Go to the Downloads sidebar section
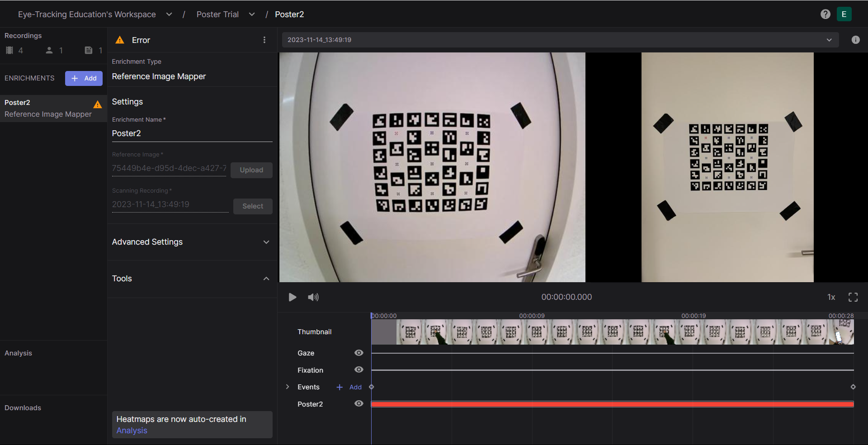This screenshot has width=868, height=445. click(23, 408)
